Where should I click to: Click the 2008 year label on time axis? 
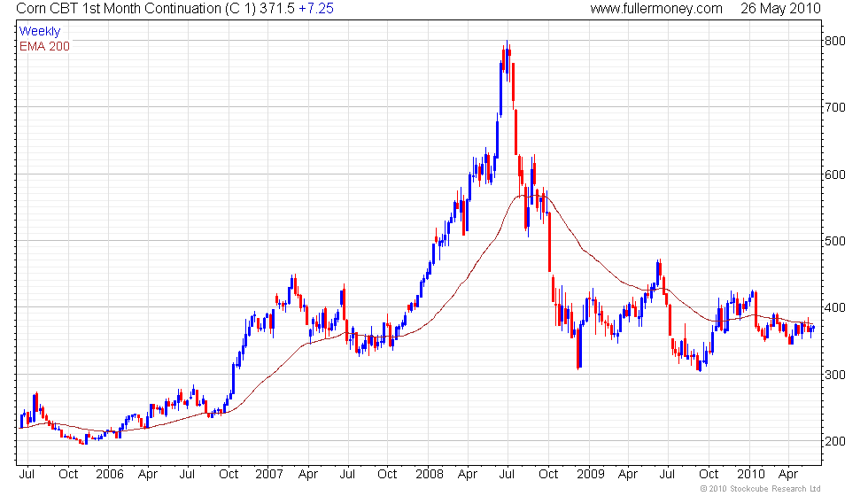click(430, 475)
